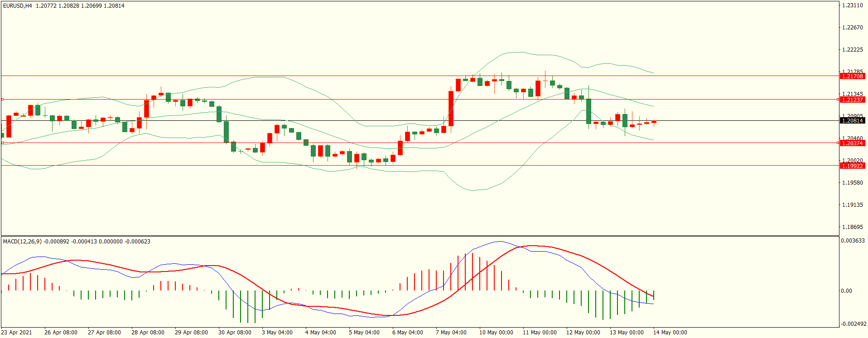Click the 10 May 00:00 time label
The width and height of the screenshot is (868, 338).
[496, 333]
